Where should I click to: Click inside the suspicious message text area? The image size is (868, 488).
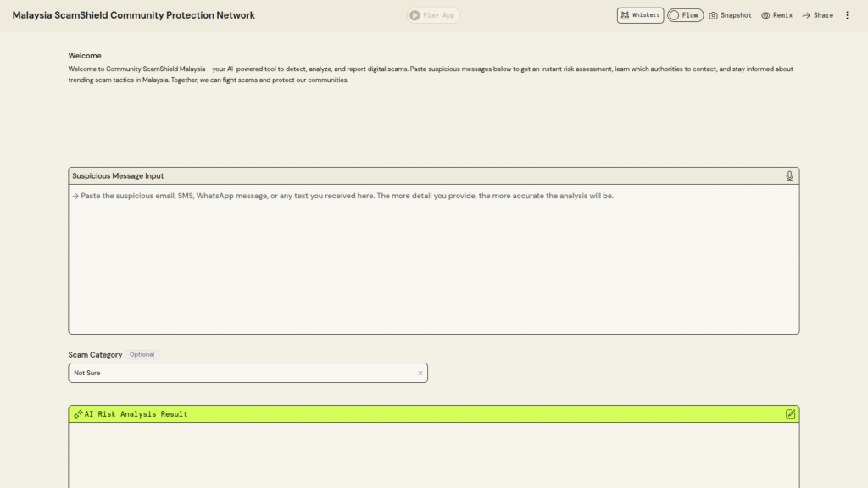coord(433,263)
